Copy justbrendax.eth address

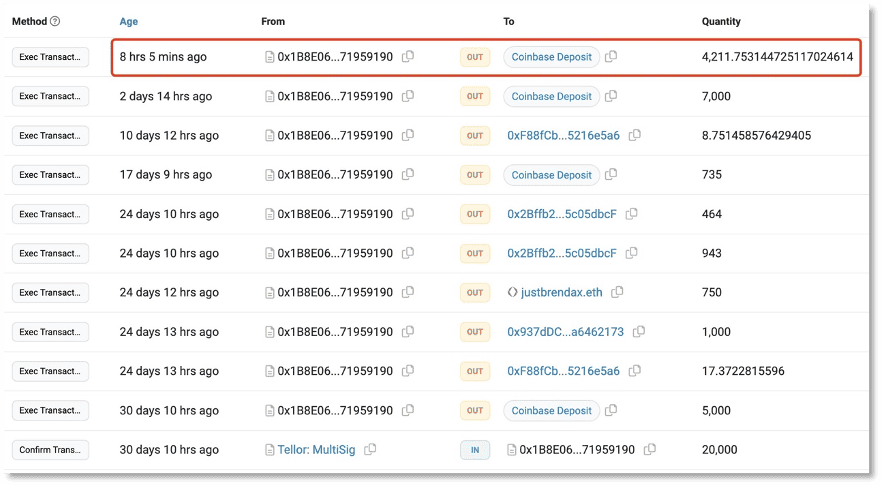617,292
